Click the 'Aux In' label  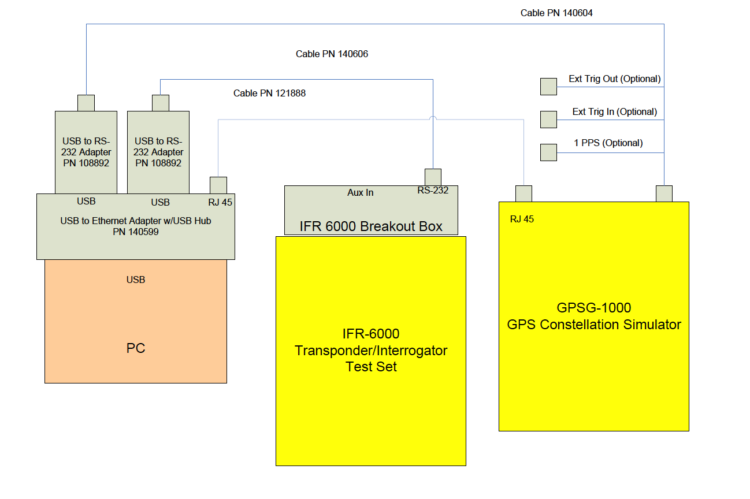(360, 192)
